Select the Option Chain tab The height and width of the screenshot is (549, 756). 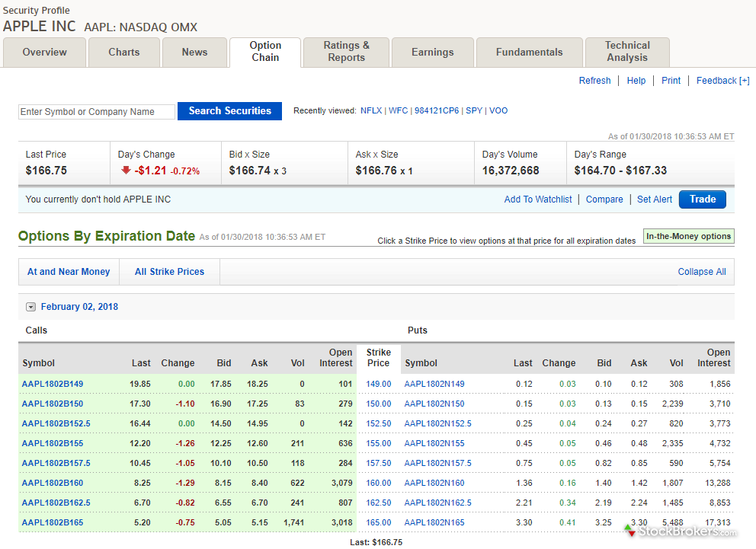click(x=265, y=52)
